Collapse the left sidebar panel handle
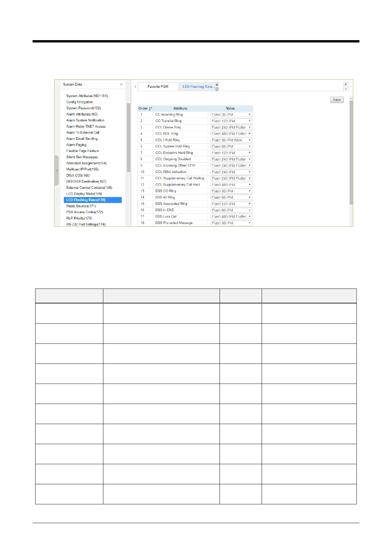 click(x=57, y=170)
